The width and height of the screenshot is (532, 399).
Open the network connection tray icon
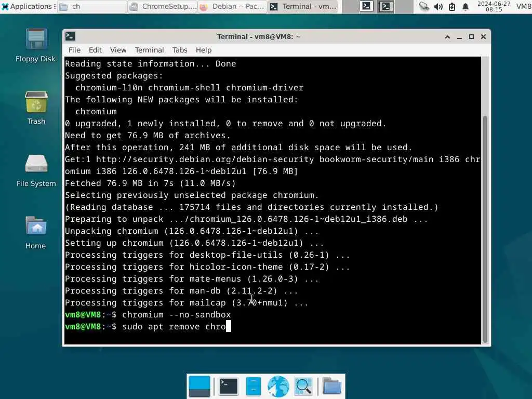[424, 6]
